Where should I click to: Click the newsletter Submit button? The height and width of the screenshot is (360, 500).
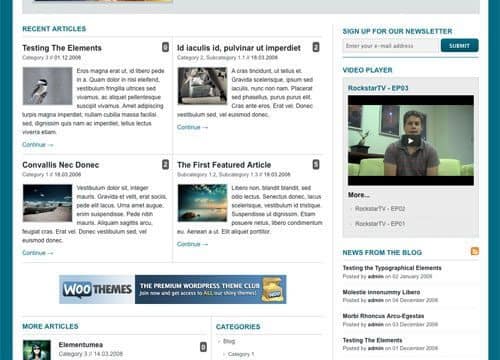pos(460,45)
